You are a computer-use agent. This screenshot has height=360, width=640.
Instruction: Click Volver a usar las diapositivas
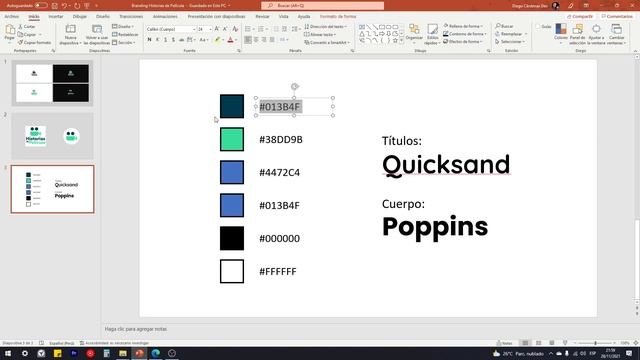click(x=97, y=34)
